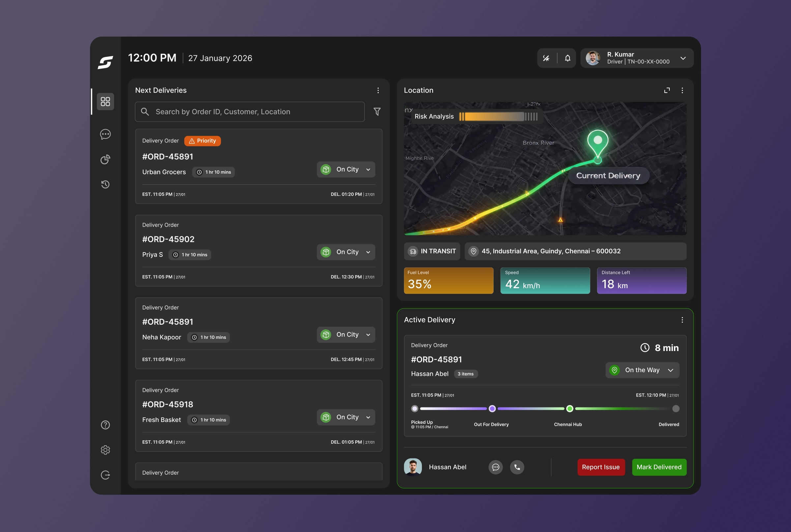Click the Report Issue button
This screenshot has width=791, height=532.
tap(601, 467)
